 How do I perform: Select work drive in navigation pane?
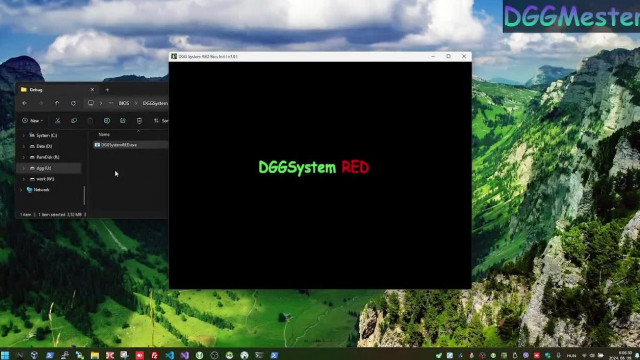tap(42, 179)
